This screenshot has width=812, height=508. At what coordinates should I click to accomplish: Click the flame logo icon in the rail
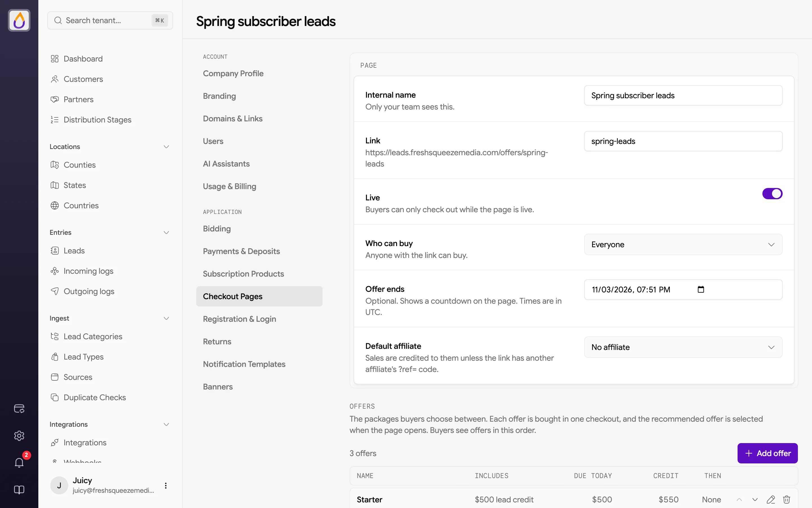click(19, 21)
